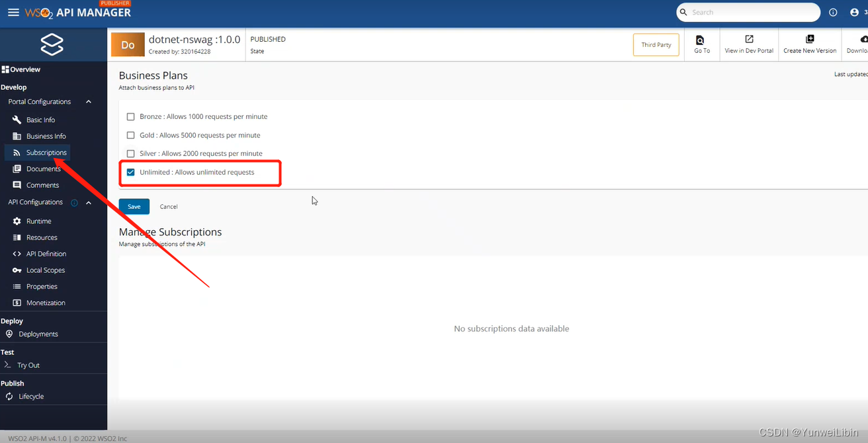Open Runtime configuration page
The height and width of the screenshot is (443, 868).
[x=38, y=221]
